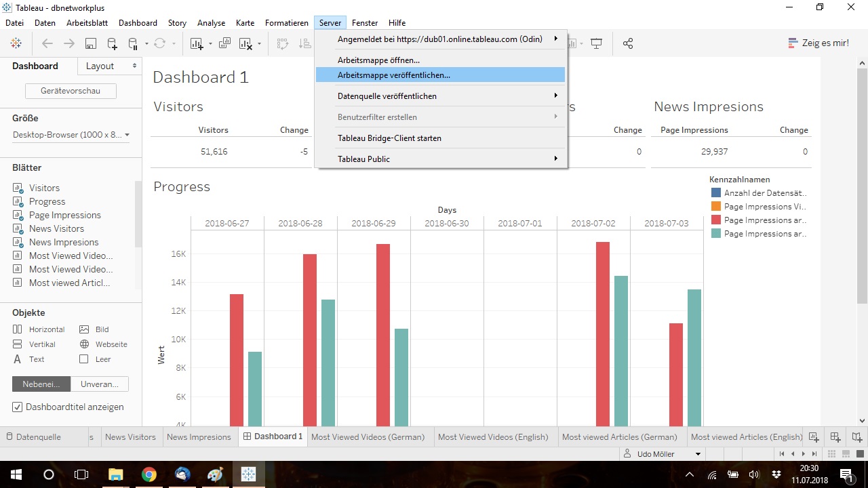Click the new worksheet toolbar icon
868x488 pixels.
pyautogui.click(x=197, y=43)
